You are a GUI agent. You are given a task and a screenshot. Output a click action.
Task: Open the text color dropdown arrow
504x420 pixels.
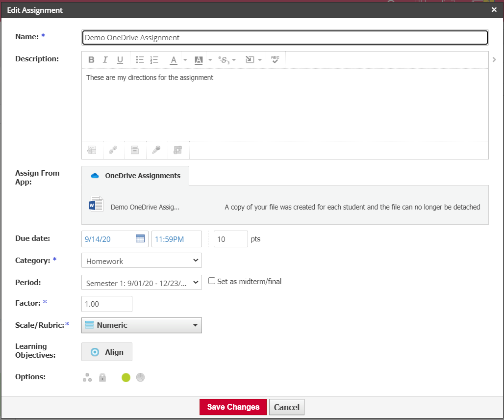(185, 60)
